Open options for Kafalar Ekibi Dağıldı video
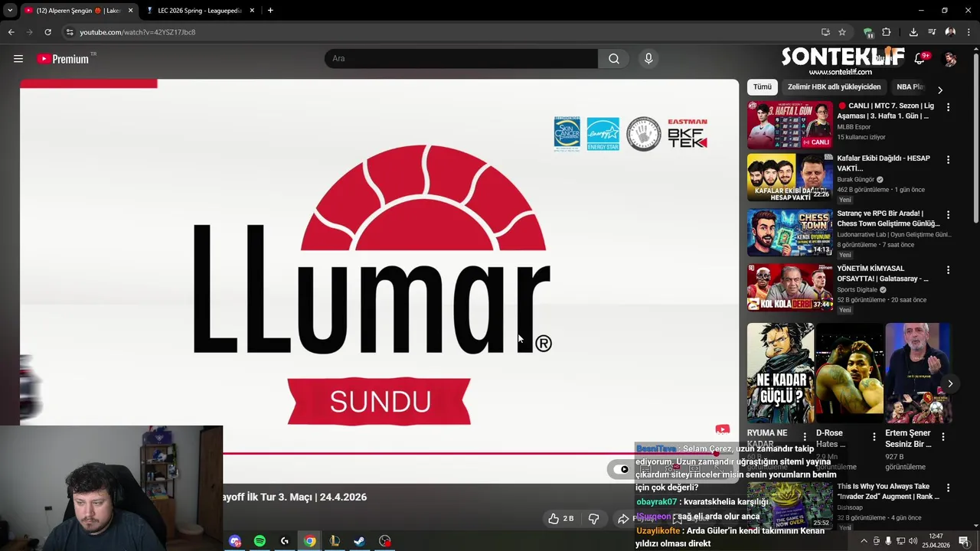This screenshot has height=551, width=980. (948, 160)
